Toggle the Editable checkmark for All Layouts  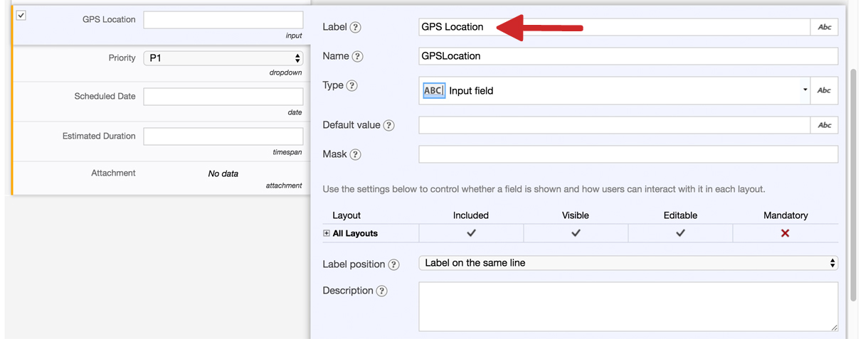[x=680, y=233]
